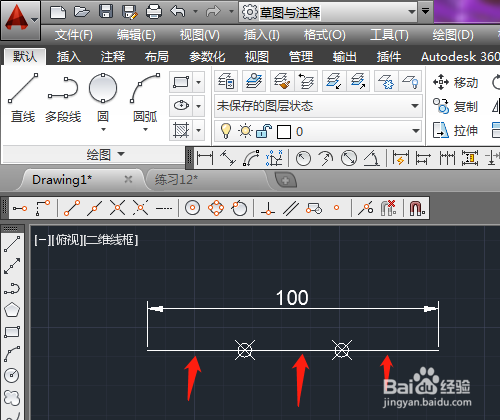Toggle the layer lock padlock icon

pos(264,131)
